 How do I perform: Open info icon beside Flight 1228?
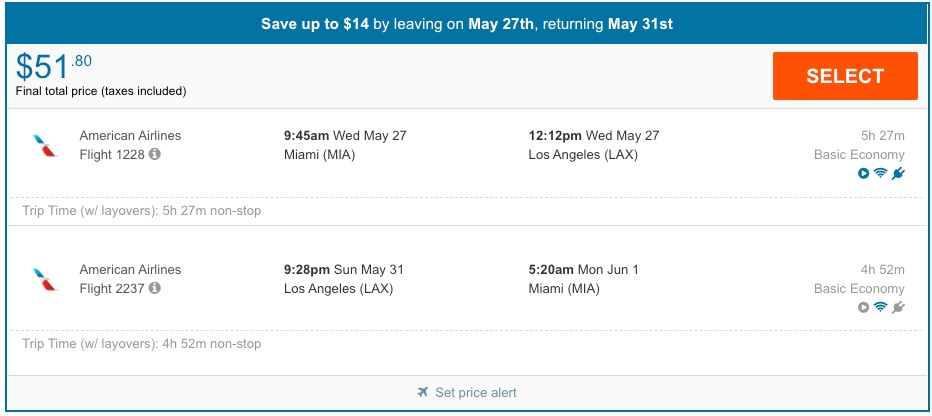click(x=155, y=155)
